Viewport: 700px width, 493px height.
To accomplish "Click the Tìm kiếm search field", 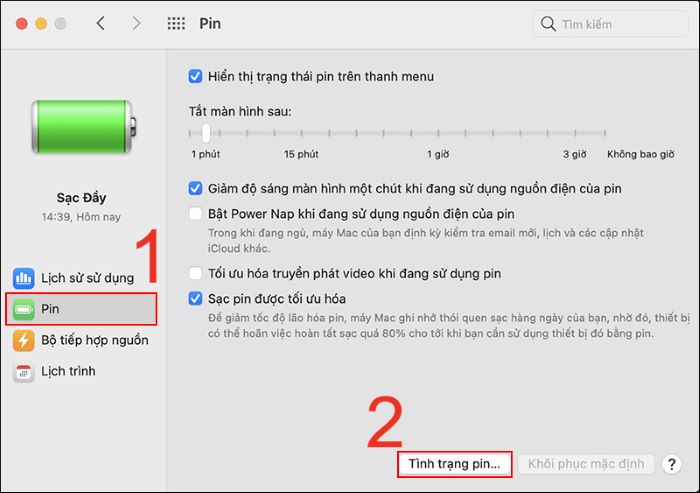I will (610, 24).
